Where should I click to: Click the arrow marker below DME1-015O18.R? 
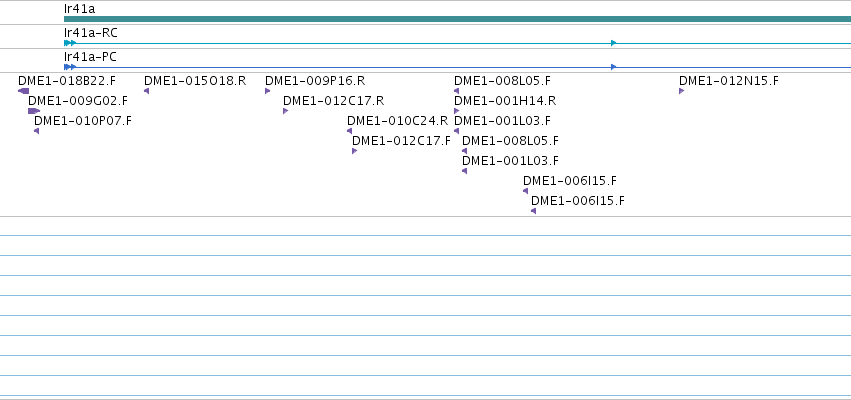click(x=147, y=91)
